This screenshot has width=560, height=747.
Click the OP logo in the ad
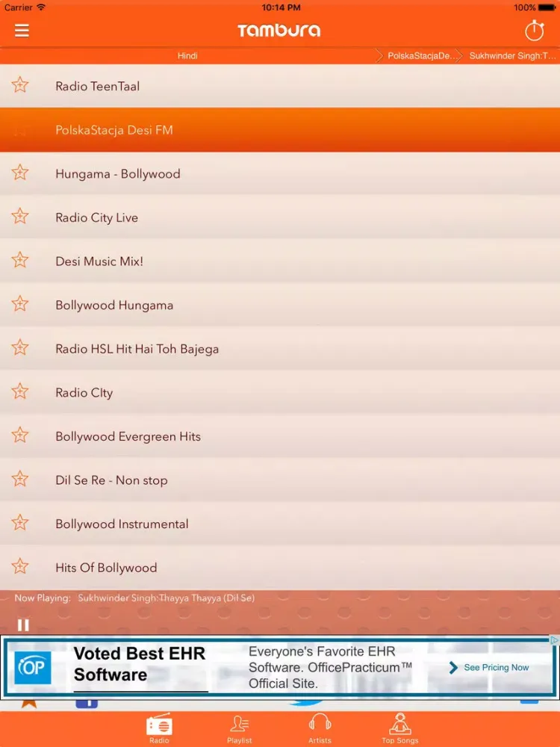tap(32, 667)
